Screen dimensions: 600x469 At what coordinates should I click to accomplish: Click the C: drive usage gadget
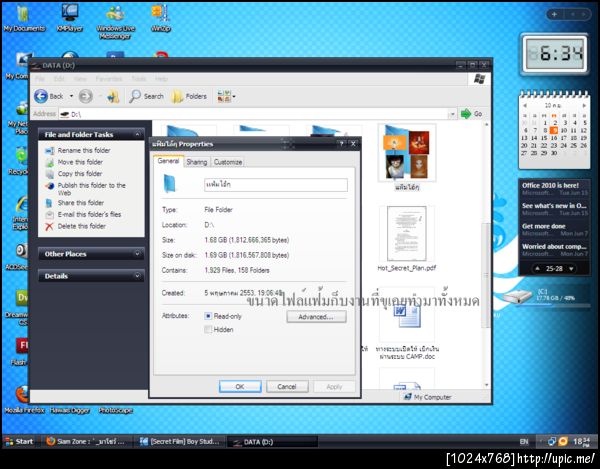[x=544, y=296]
